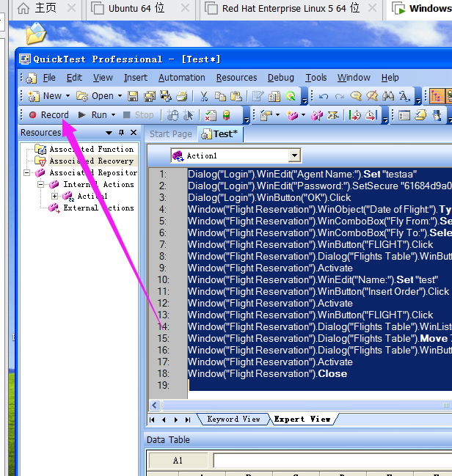Click the Analog Recording mouse icon
452x476 pixels.
(x=173, y=115)
